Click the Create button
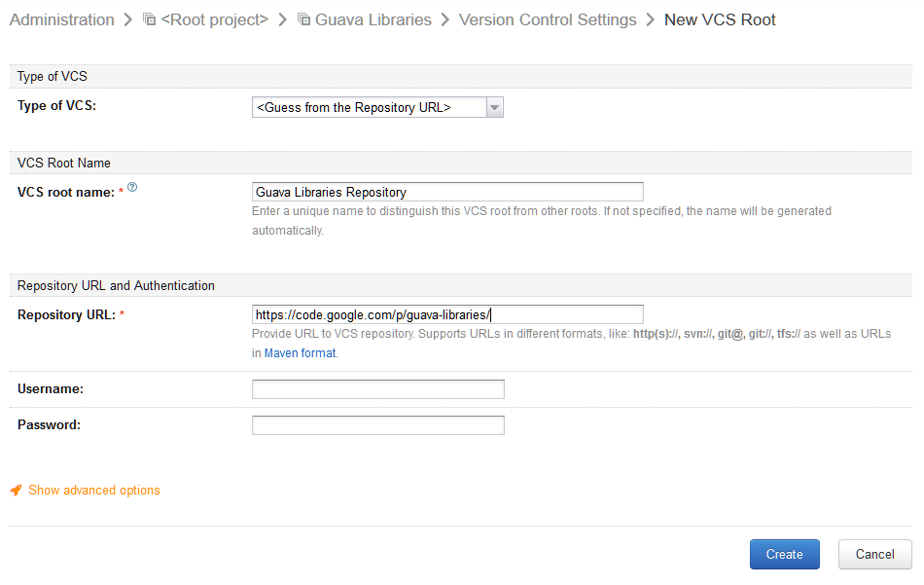 pos(784,554)
